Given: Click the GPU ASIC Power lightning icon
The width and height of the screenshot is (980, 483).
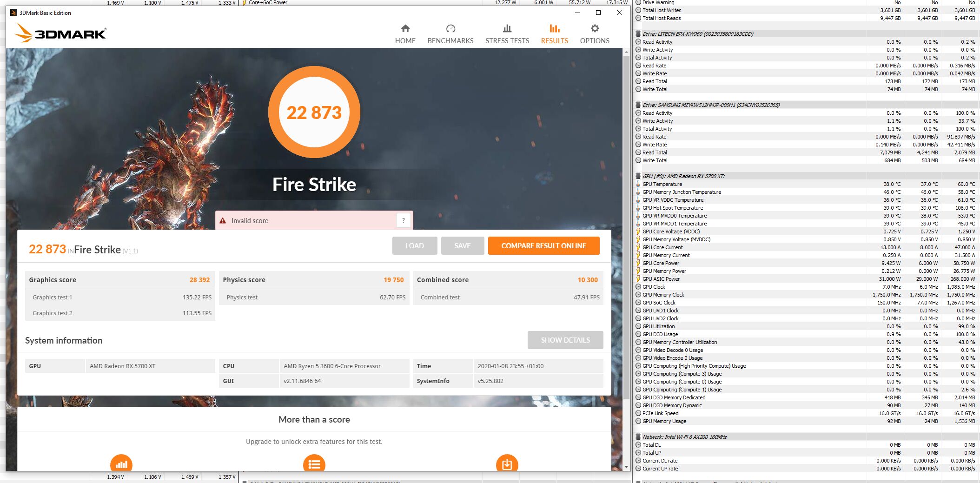Looking at the screenshot, I should pyautogui.click(x=638, y=279).
